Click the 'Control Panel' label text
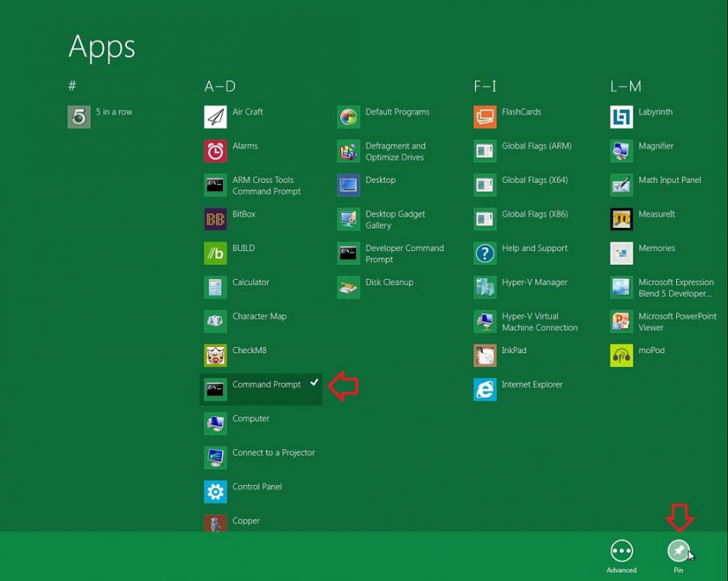Viewport: 728px width, 581px height. [257, 486]
